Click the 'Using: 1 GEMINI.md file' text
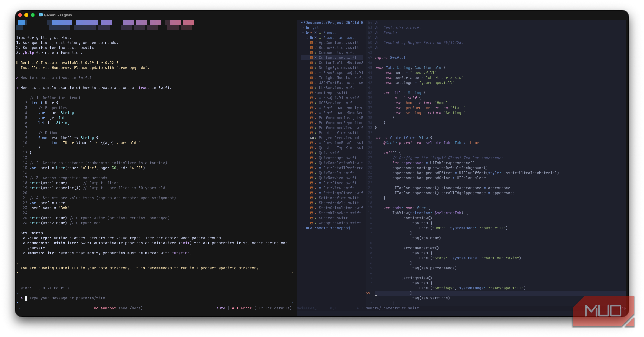 (x=44, y=288)
